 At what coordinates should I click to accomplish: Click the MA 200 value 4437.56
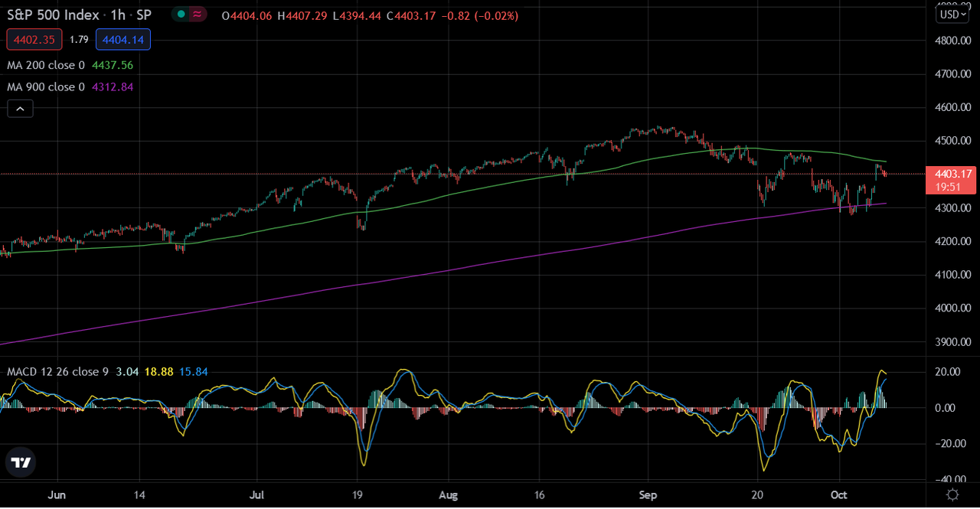point(113,65)
